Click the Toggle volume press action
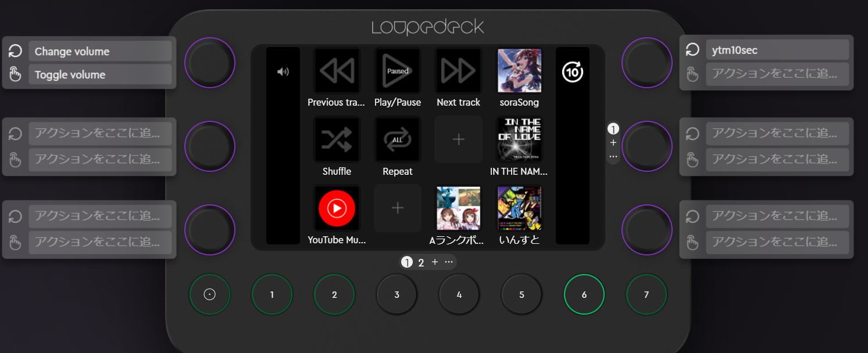 point(100,75)
